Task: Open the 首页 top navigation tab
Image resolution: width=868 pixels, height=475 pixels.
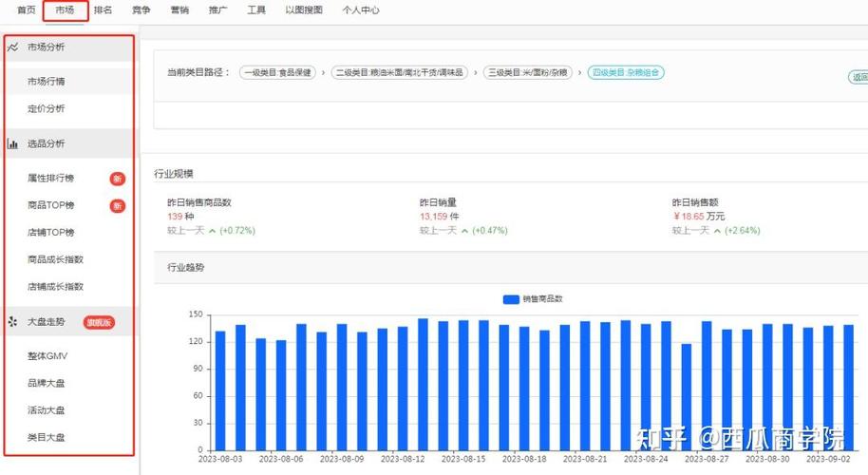Action: pos(26,9)
